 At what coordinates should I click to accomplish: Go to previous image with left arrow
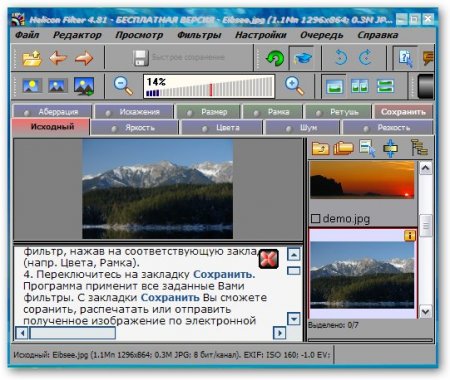point(58,58)
